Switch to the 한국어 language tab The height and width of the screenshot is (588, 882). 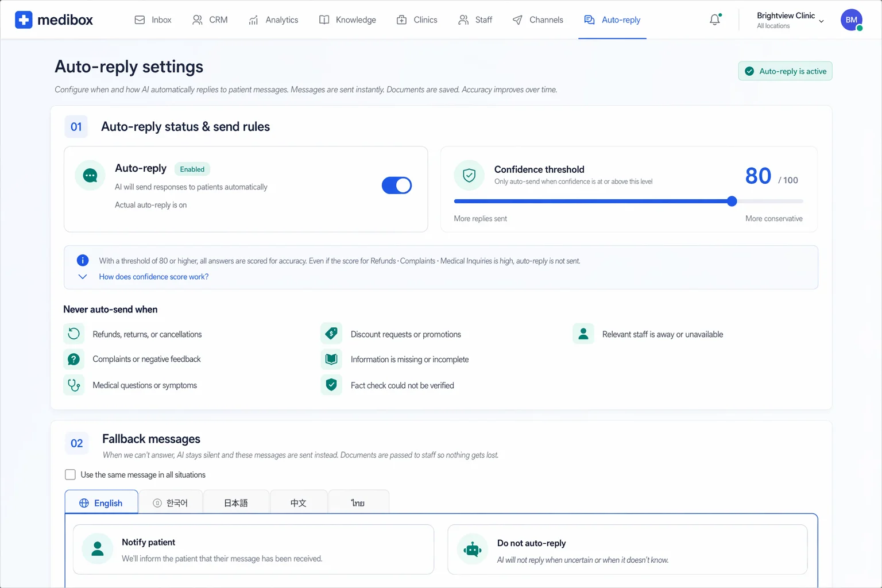pyautogui.click(x=171, y=502)
